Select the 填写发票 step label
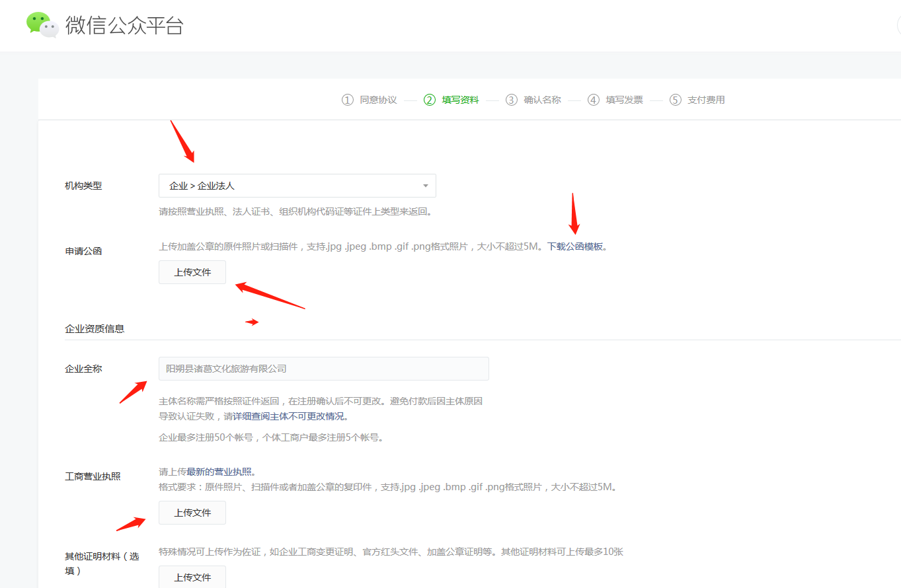Screen dimensions: 901x588 coord(624,99)
